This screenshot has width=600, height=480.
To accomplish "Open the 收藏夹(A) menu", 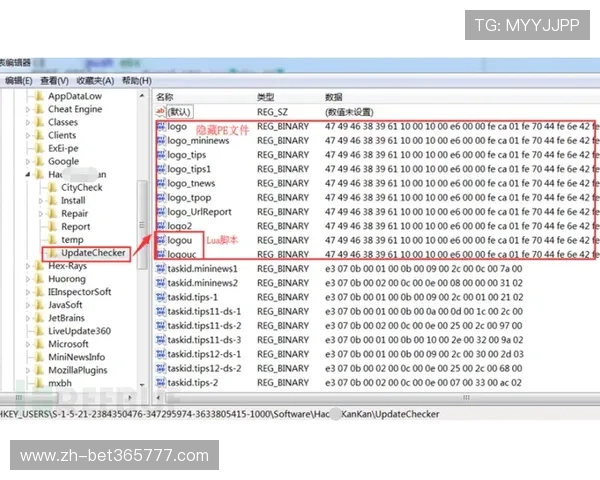I will click(x=95, y=80).
